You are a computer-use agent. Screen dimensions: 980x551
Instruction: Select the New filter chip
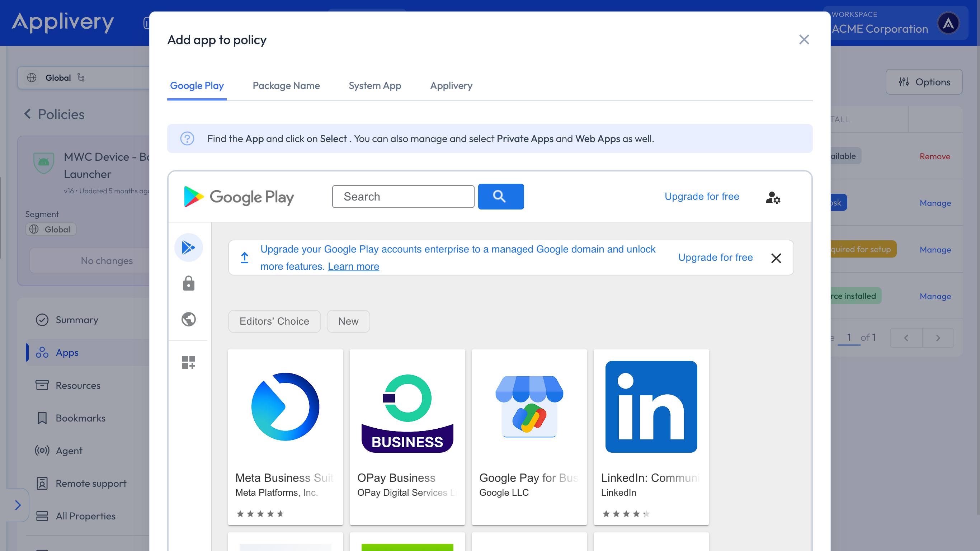click(348, 321)
